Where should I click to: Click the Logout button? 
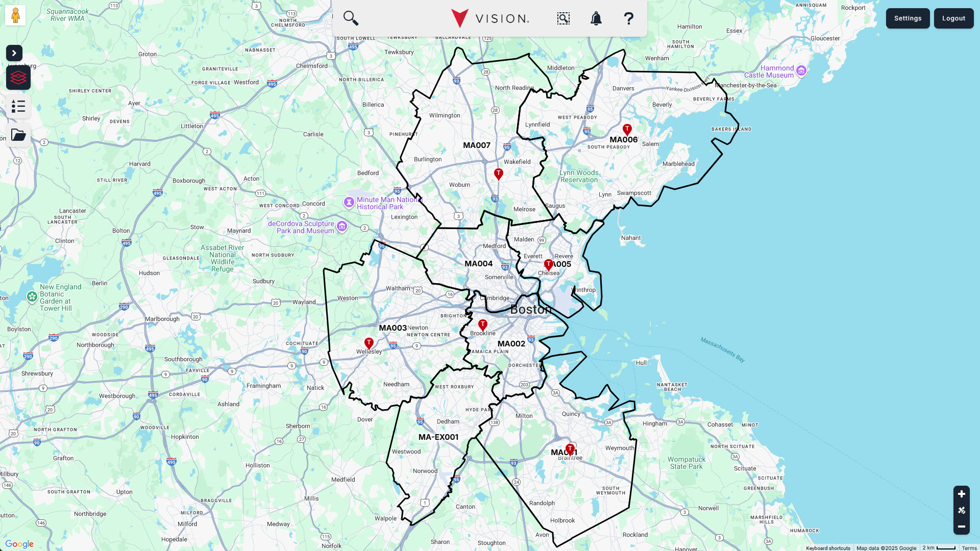click(x=953, y=18)
